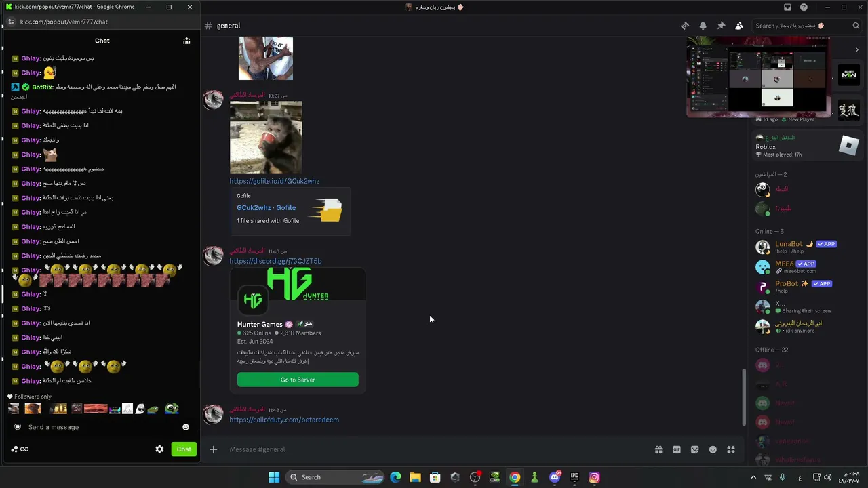Click the Windows taskbar Search box
Viewport: 868px width, 488px height.
pos(334,477)
